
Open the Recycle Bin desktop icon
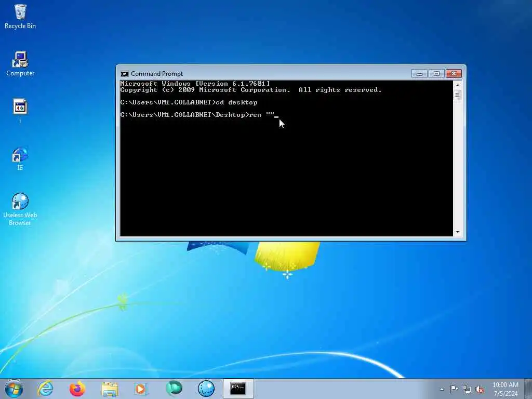(20, 16)
